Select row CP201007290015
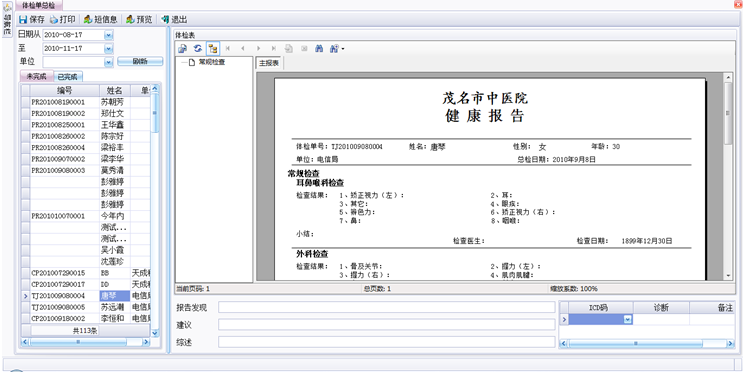The image size is (743, 375). [x=85, y=273]
